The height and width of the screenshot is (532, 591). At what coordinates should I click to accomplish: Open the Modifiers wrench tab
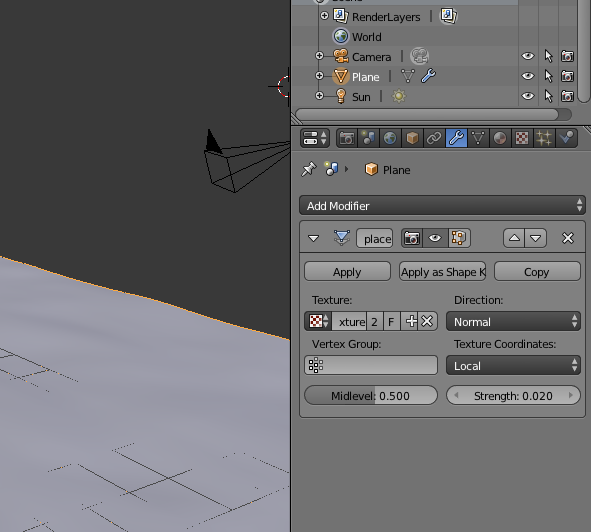coord(456,138)
